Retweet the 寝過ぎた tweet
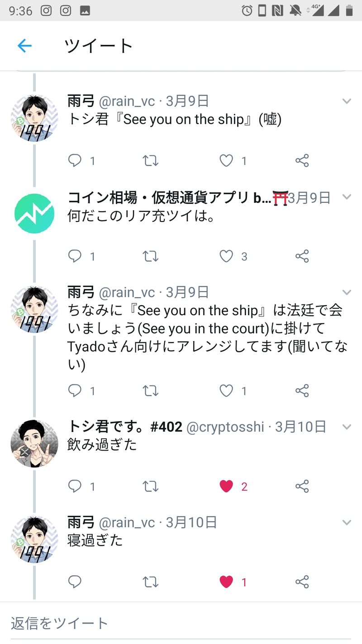 tap(150, 582)
